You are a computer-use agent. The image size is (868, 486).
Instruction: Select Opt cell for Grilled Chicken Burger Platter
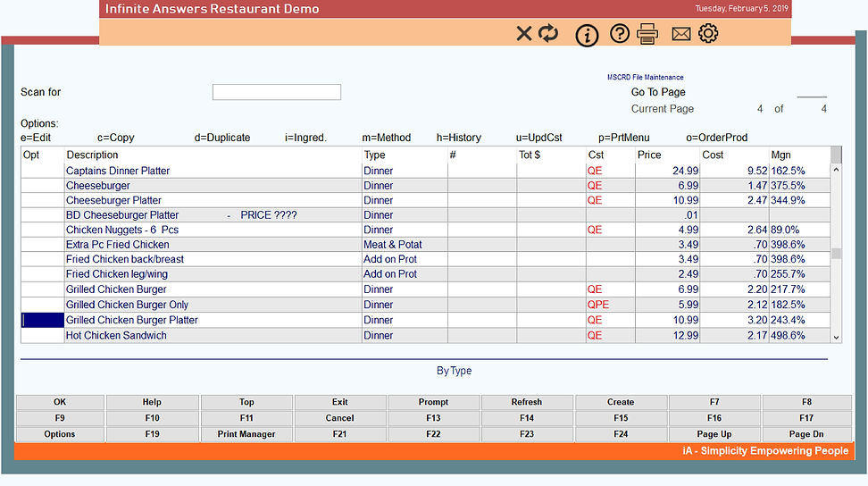tap(43, 320)
